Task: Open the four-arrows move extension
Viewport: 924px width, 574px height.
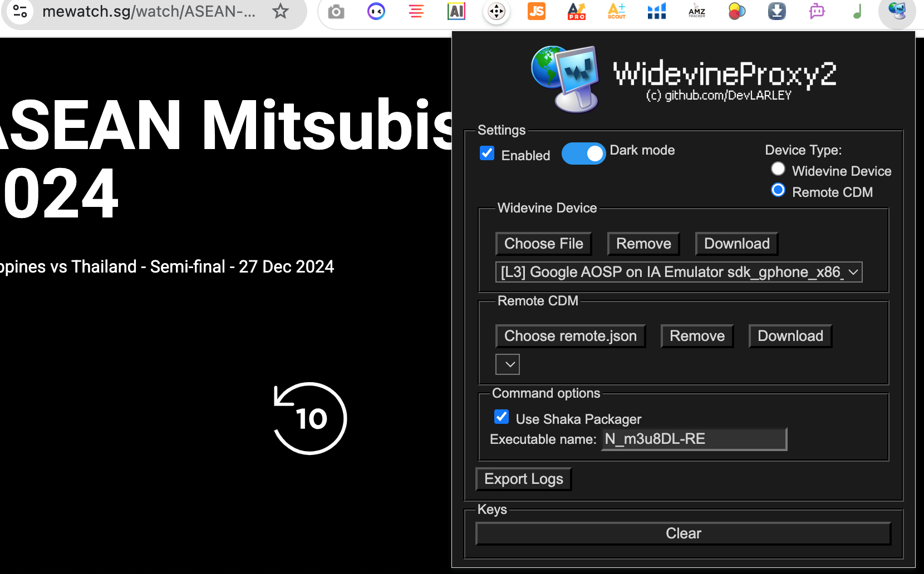Action: [x=497, y=11]
